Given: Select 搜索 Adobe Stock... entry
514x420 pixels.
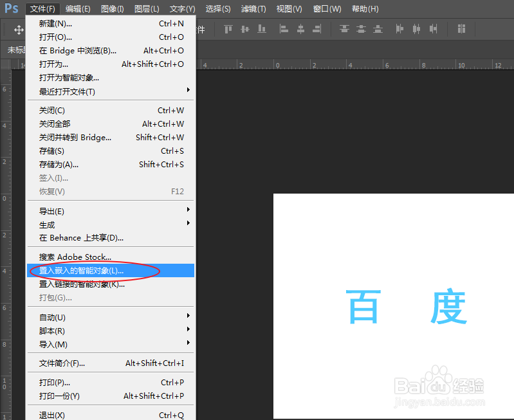Looking at the screenshot, I should [111, 257].
